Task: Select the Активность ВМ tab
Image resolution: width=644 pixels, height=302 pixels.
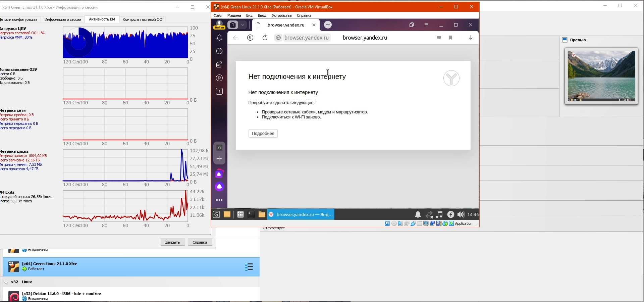Action: 102,19
